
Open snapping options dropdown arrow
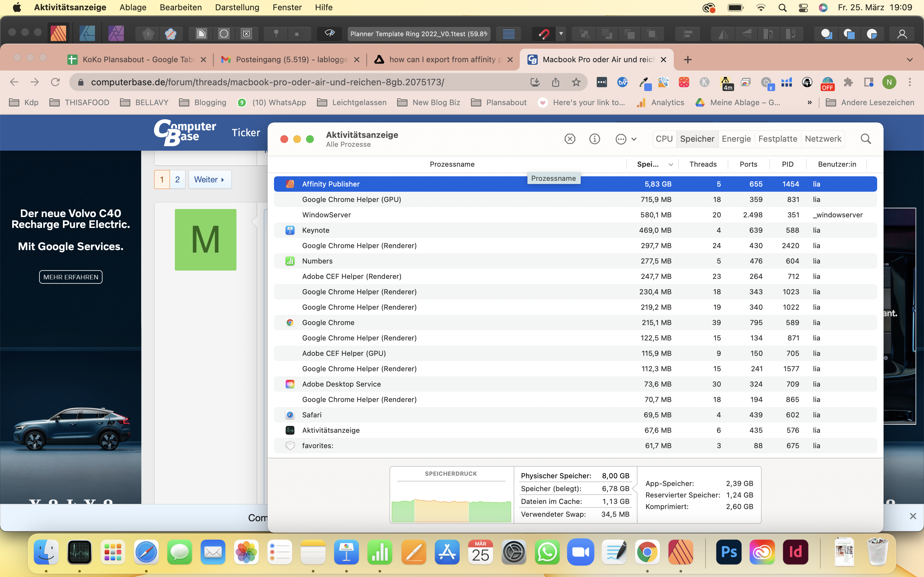coord(561,34)
